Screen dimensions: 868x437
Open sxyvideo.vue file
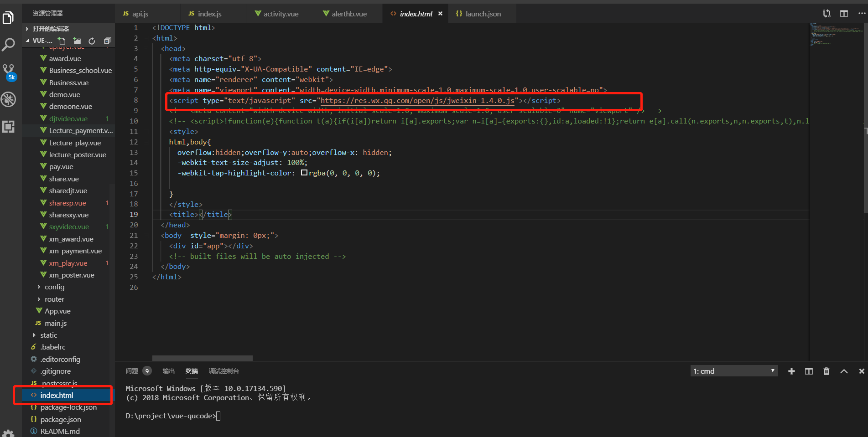69,227
